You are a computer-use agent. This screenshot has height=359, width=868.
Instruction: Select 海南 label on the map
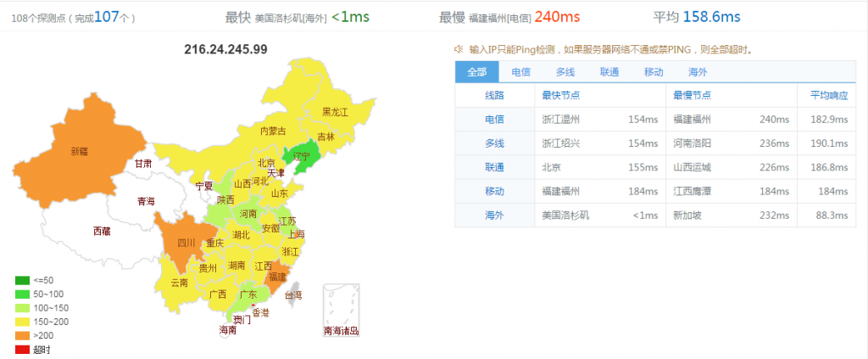227,330
